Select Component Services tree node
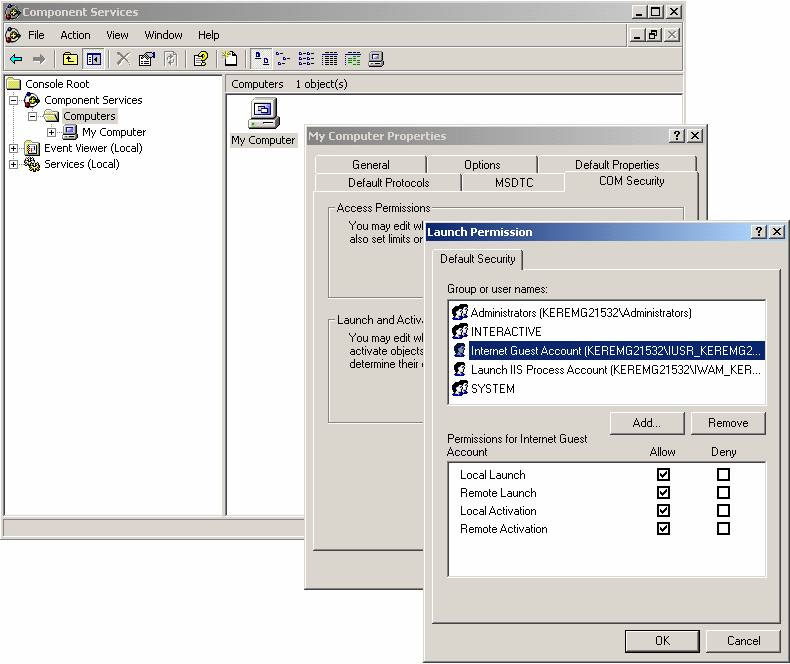 93,100
